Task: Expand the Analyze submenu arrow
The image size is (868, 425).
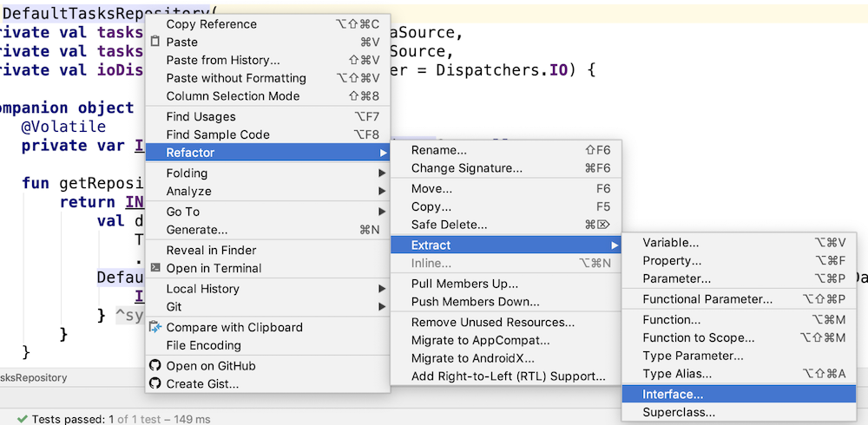Action: click(382, 191)
